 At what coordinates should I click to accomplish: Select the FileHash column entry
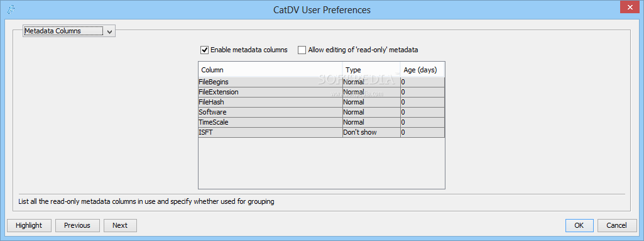tap(270, 102)
